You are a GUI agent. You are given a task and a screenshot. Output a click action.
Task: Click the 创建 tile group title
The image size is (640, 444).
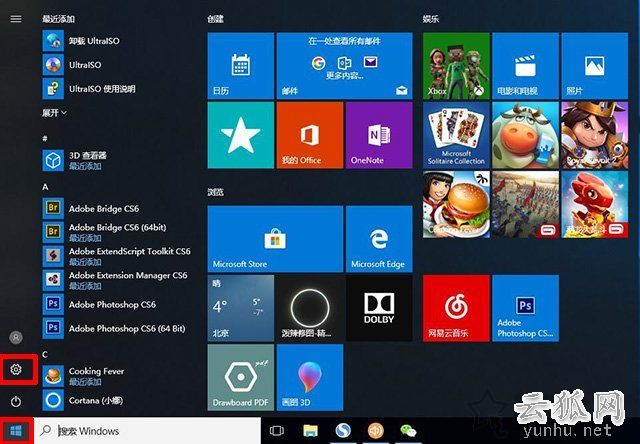point(215,19)
